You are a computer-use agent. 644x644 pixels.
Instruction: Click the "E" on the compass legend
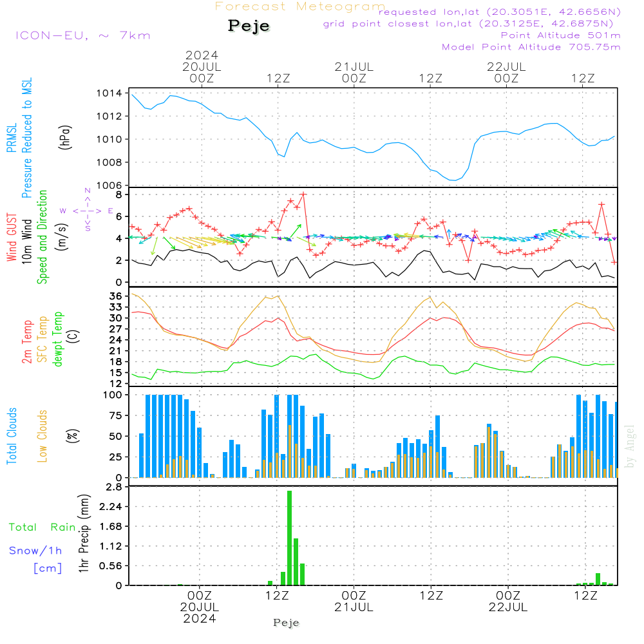coord(111,211)
